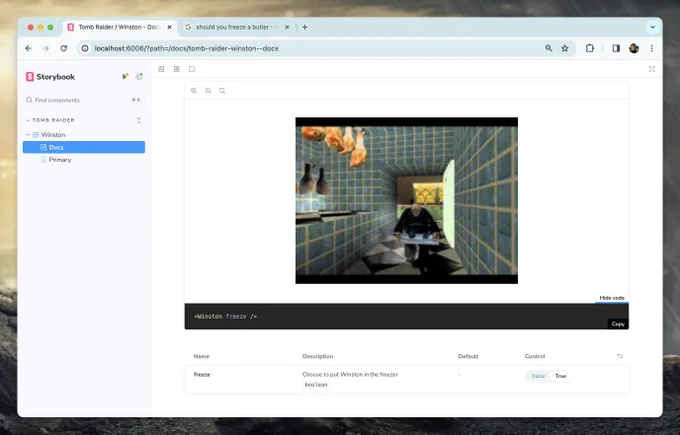Viewport: 680px width, 435px height.
Task: Bookmark this page with the star icon
Action: (565, 48)
